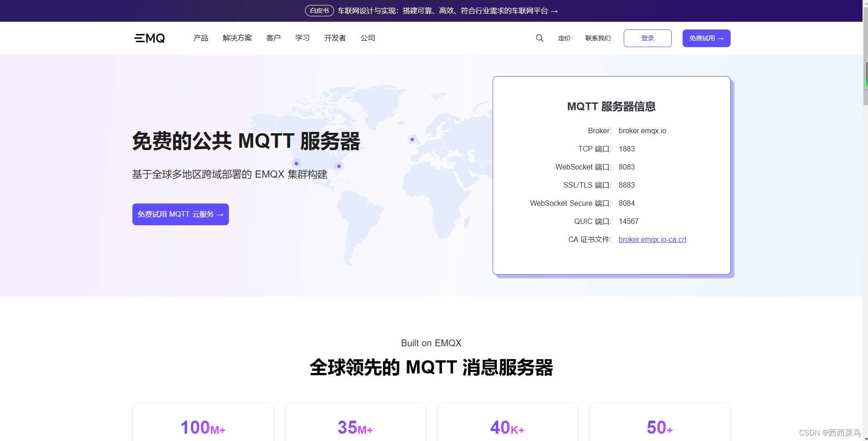Download the broker.emqx.io-ca.crt certificate file
The image size is (868, 441).
tap(652, 239)
